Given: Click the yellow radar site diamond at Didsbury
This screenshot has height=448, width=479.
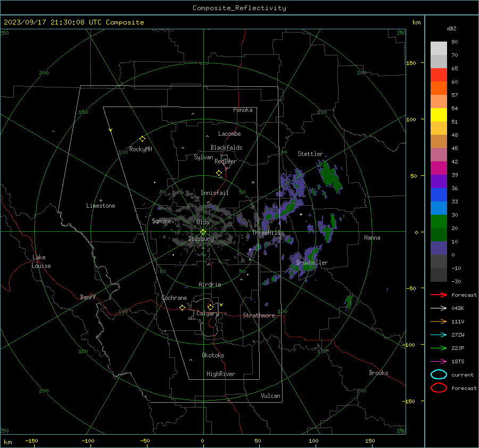Looking at the screenshot, I should click(x=203, y=232).
